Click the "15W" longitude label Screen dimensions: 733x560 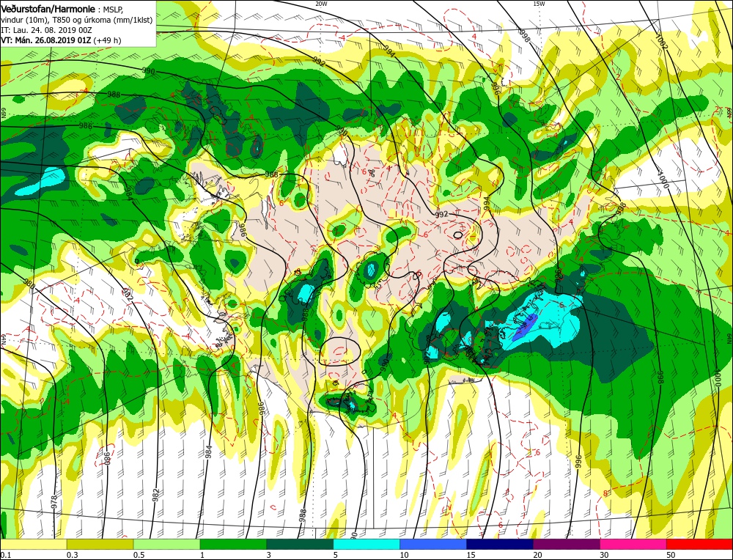(539, 3)
